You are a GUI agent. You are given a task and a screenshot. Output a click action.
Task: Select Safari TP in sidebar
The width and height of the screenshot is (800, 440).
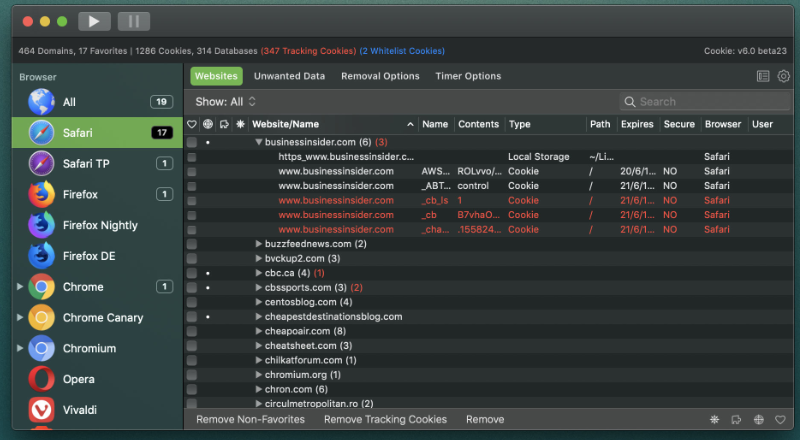coord(88,163)
